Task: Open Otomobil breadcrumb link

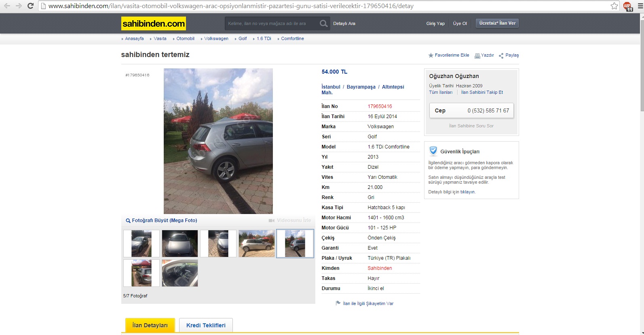Action: click(185, 38)
